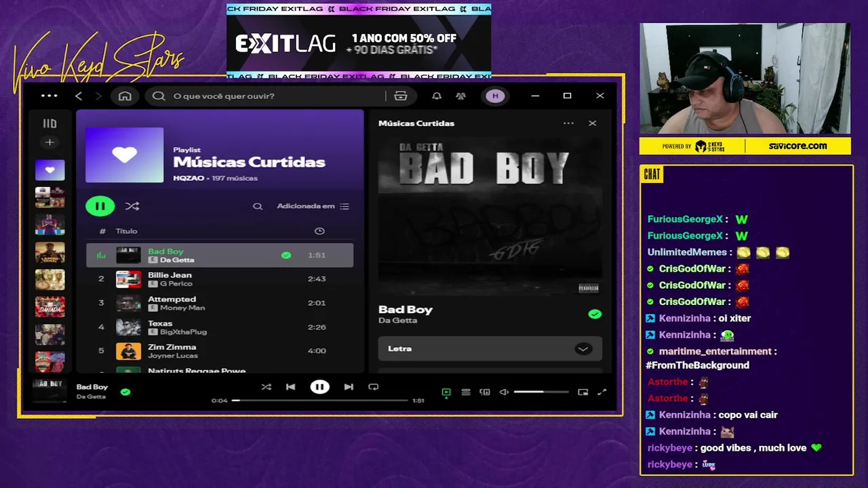868x488 pixels.
Task: Enter full screen with the expand icon
Action: 601,392
